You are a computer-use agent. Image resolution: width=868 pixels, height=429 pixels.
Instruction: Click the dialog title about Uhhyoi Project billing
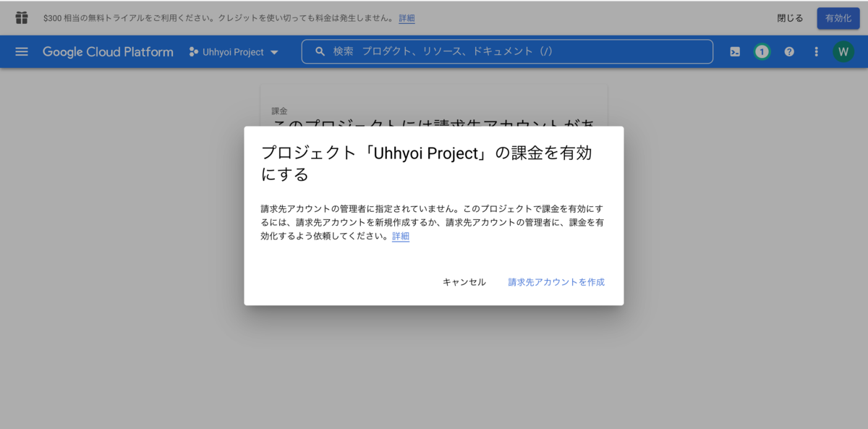tap(427, 163)
